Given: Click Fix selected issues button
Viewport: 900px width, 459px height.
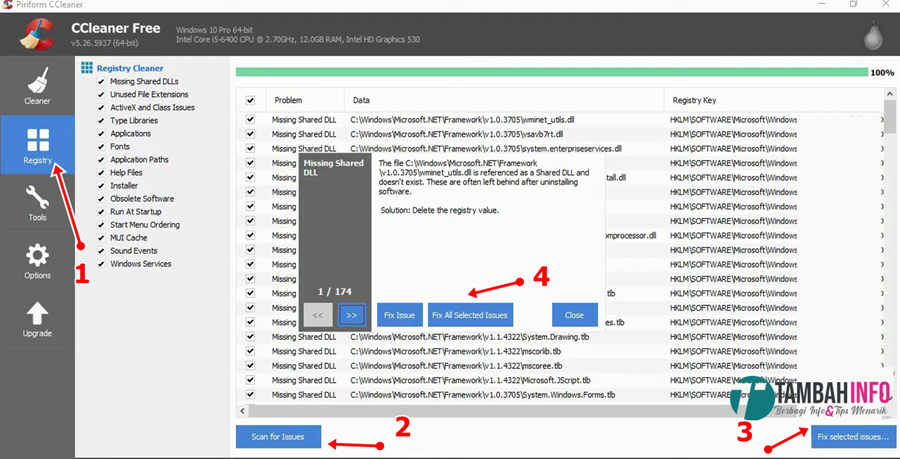Looking at the screenshot, I should (853, 437).
